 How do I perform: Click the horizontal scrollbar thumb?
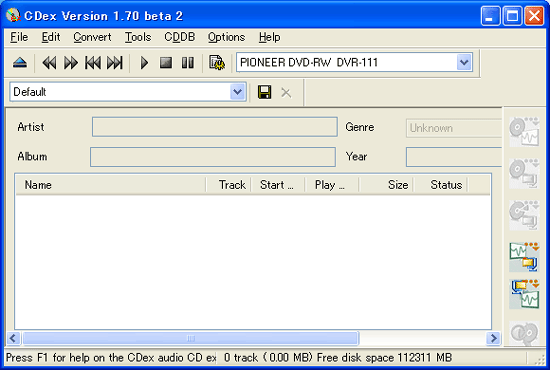(190, 338)
